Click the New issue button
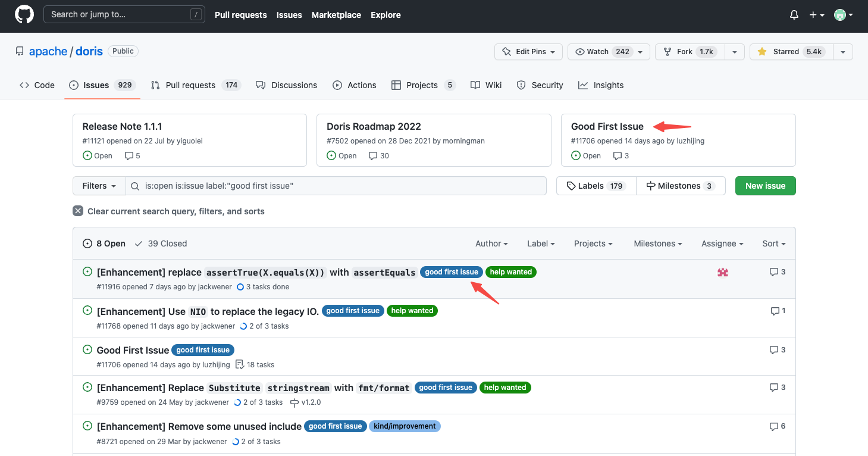The image size is (868, 456). [765, 186]
